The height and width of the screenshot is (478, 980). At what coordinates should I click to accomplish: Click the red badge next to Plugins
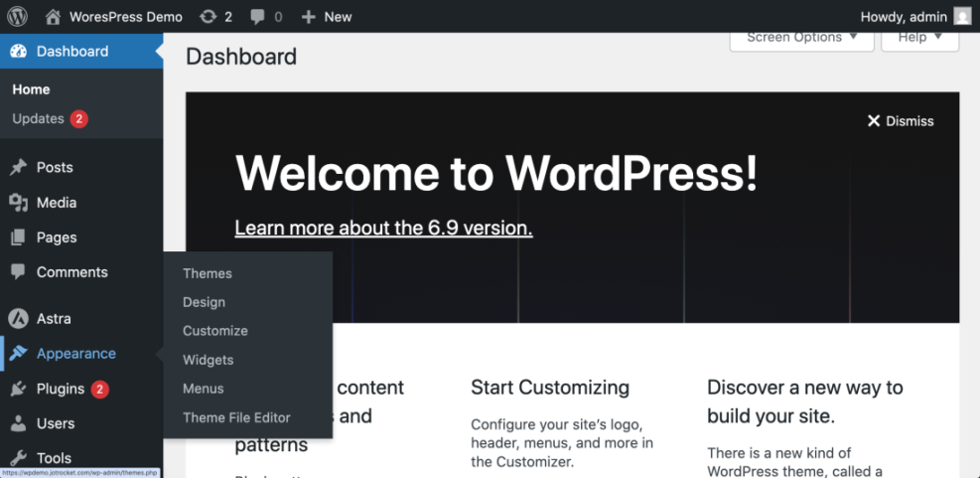click(100, 390)
